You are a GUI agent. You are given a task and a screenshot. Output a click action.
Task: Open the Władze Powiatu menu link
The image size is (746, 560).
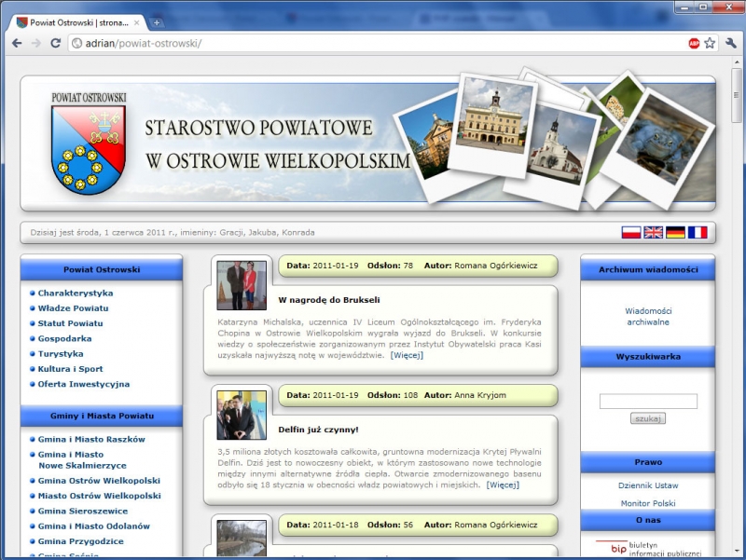tap(74, 308)
